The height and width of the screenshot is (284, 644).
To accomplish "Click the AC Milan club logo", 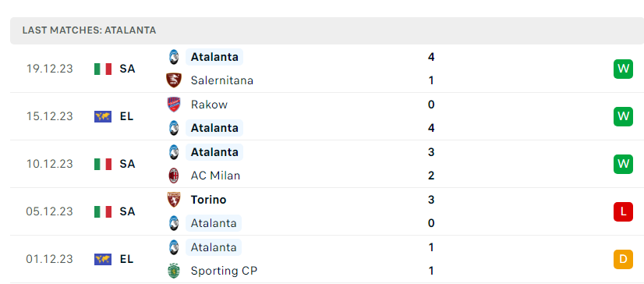I will point(174,176).
